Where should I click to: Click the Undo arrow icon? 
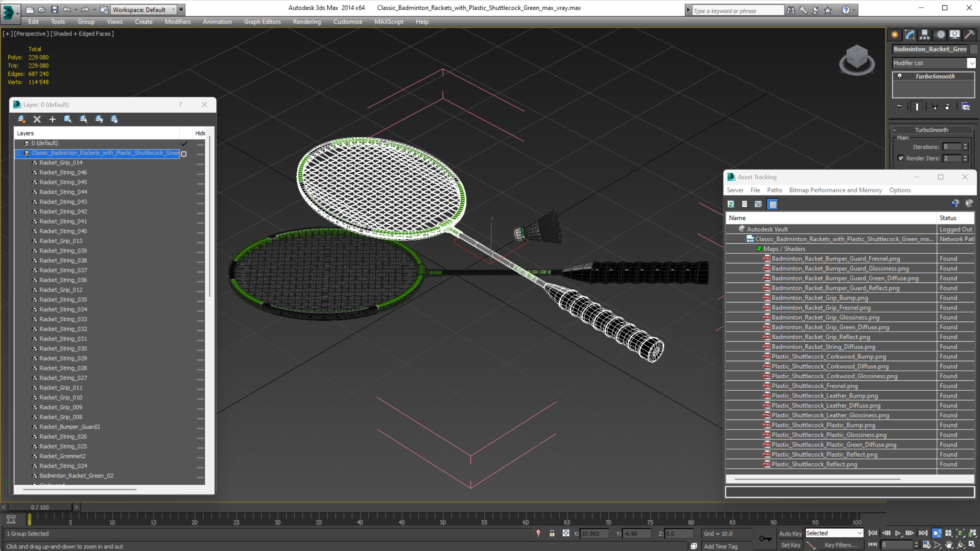point(67,10)
